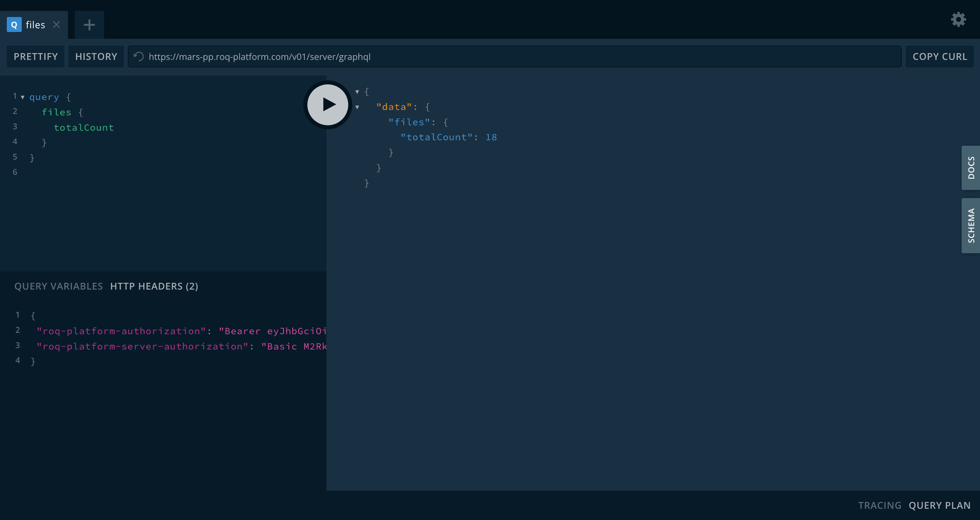Open the TRACING panel
980x520 pixels.
[880, 505]
